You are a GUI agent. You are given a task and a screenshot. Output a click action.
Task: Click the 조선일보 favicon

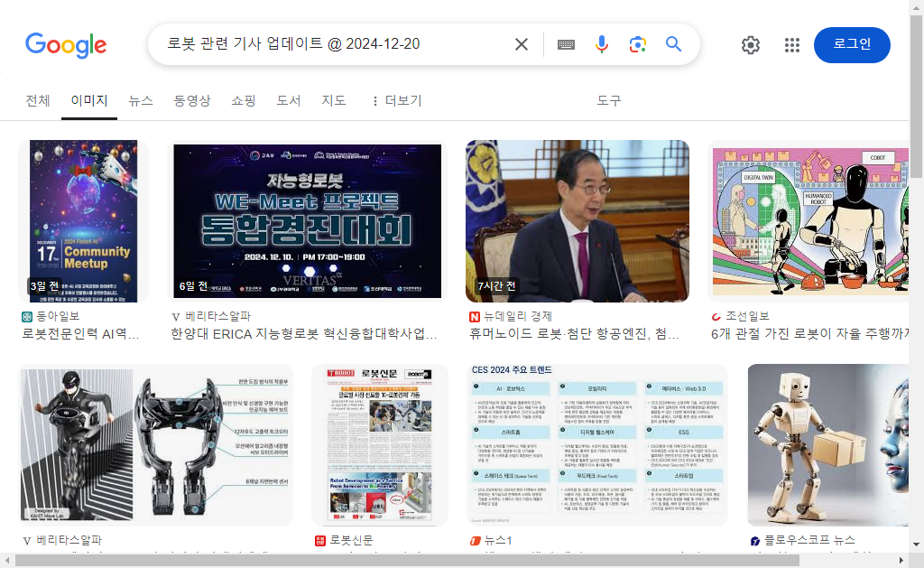point(716,317)
